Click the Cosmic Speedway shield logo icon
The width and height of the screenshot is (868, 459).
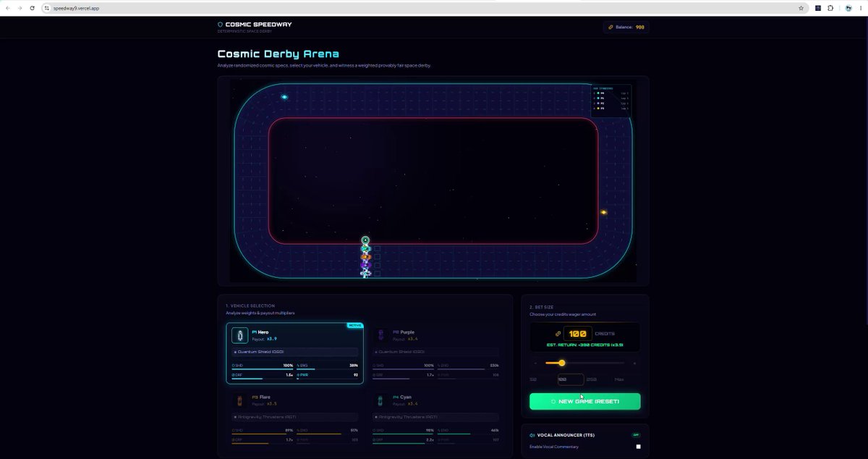tap(221, 24)
